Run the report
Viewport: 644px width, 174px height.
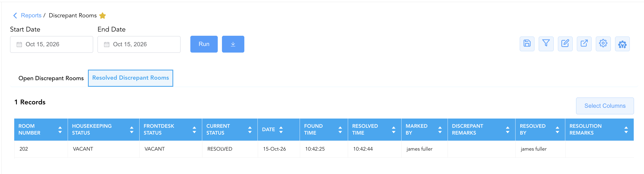click(x=204, y=44)
